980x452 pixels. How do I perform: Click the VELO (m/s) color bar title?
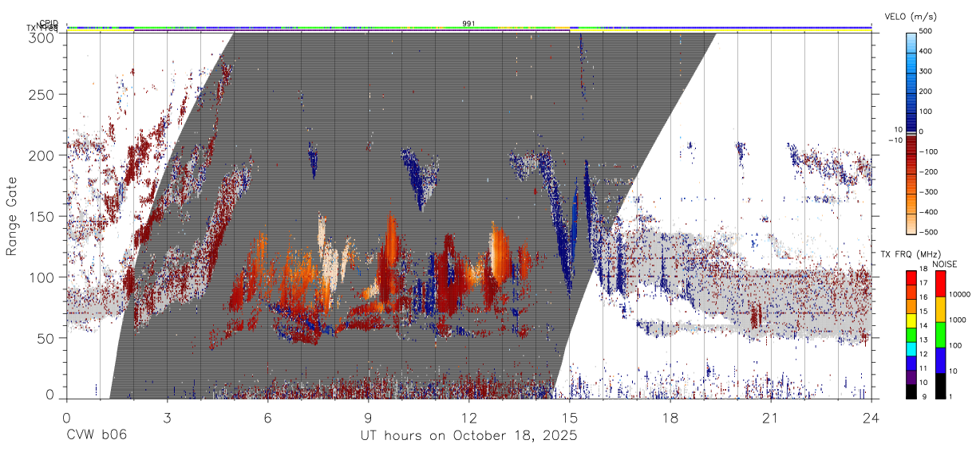coord(911,16)
